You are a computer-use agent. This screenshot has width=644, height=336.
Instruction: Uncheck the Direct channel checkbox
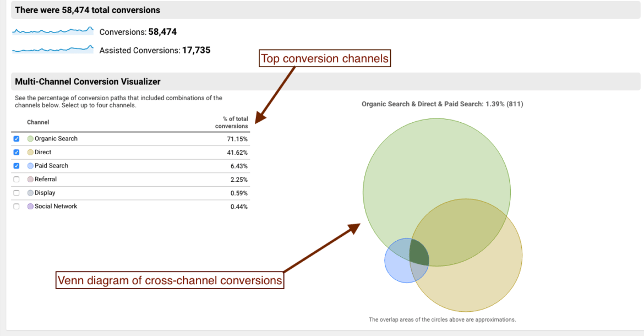click(16, 152)
